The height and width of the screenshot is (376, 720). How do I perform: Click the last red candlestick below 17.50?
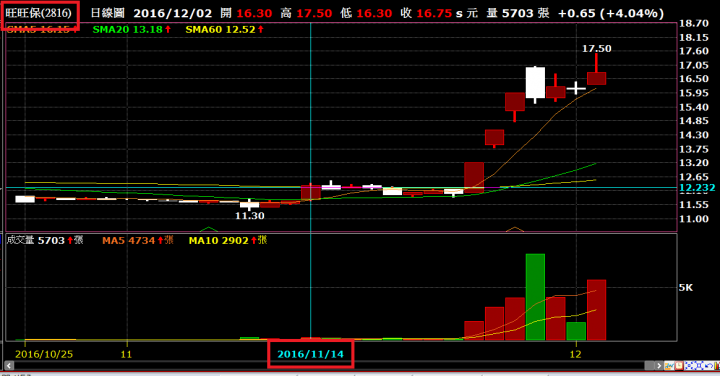[596, 78]
